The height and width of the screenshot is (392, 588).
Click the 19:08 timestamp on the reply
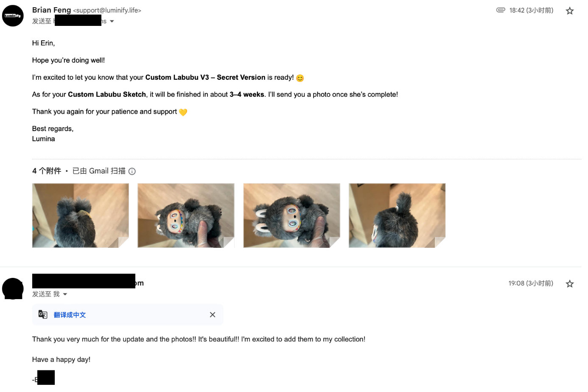(531, 283)
